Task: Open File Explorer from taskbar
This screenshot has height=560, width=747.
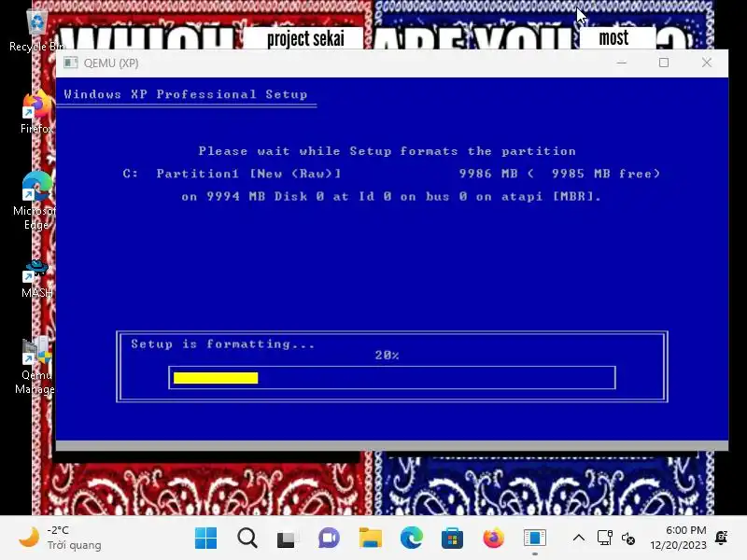Action: (370, 539)
